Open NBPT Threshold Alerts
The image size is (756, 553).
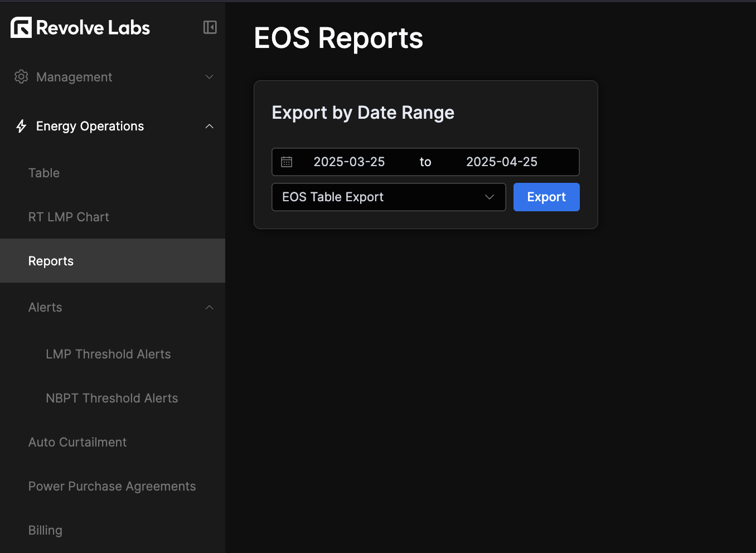pos(112,398)
